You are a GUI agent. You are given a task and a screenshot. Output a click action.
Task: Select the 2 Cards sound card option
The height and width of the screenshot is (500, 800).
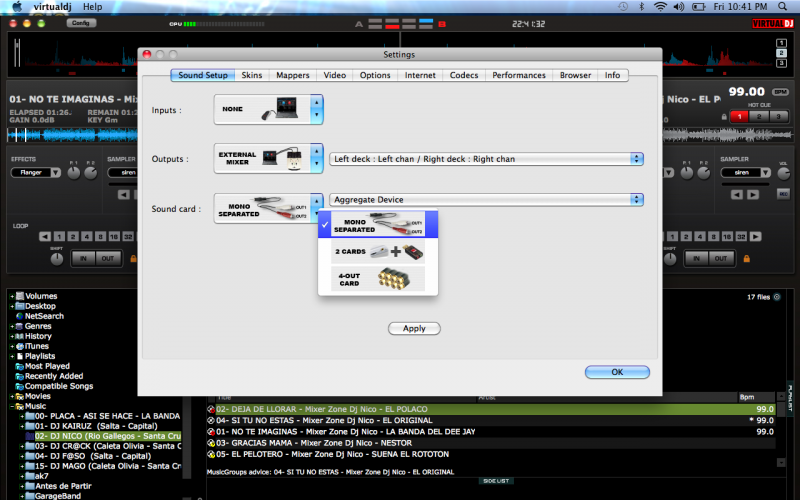click(378, 251)
